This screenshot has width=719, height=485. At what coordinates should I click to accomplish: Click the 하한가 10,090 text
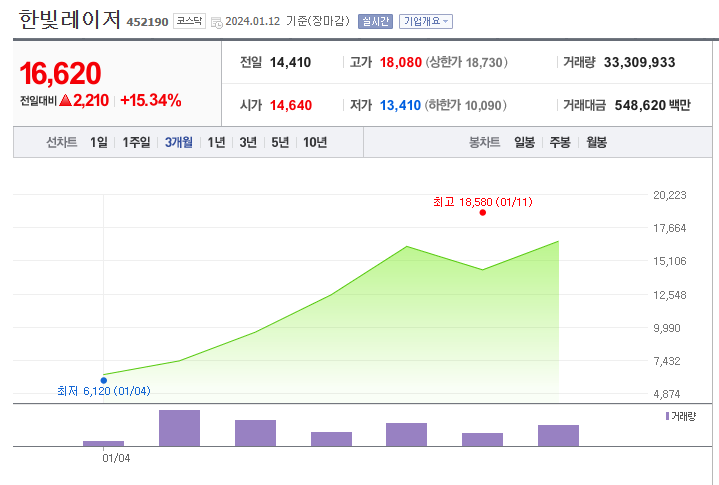tap(466, 105)
